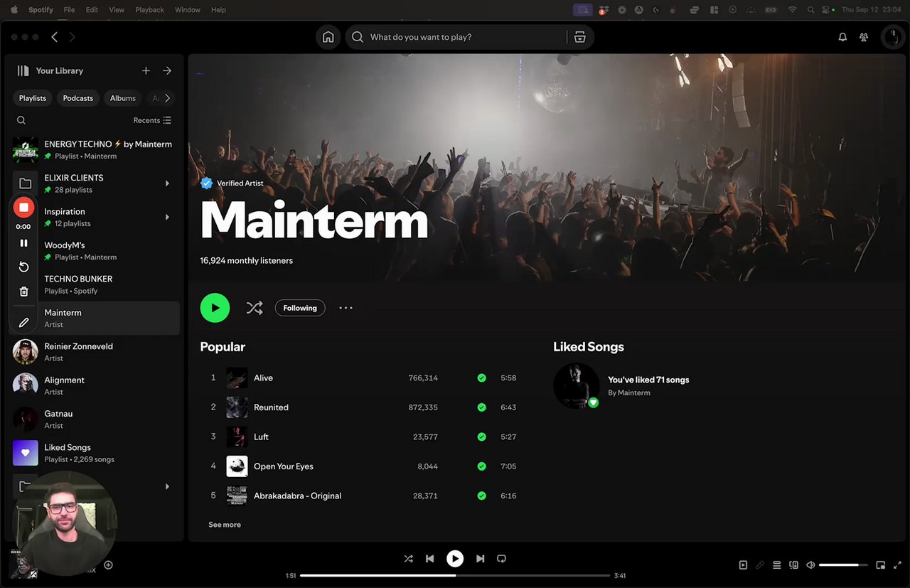
Task: Mute the volume speaker icon
Action: pos(810,565)
